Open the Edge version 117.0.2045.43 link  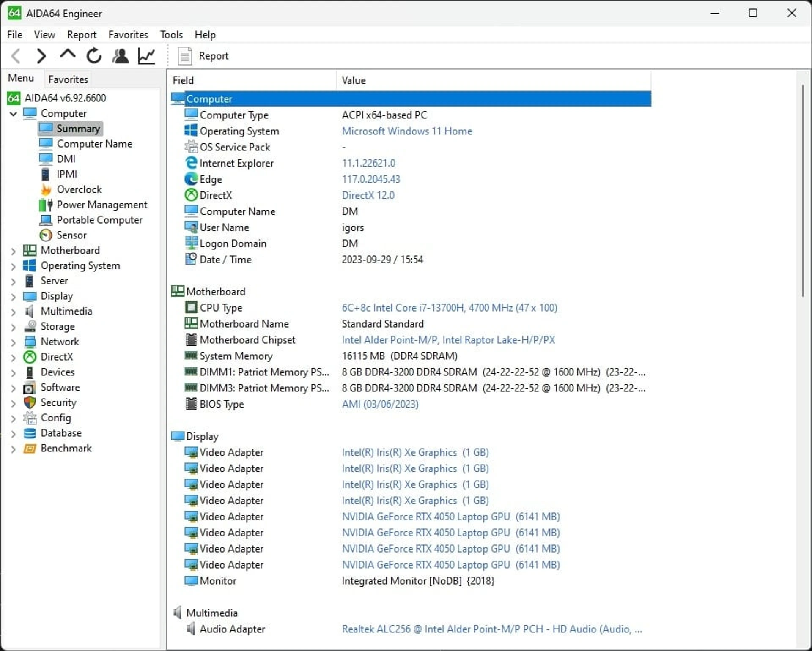371,179
